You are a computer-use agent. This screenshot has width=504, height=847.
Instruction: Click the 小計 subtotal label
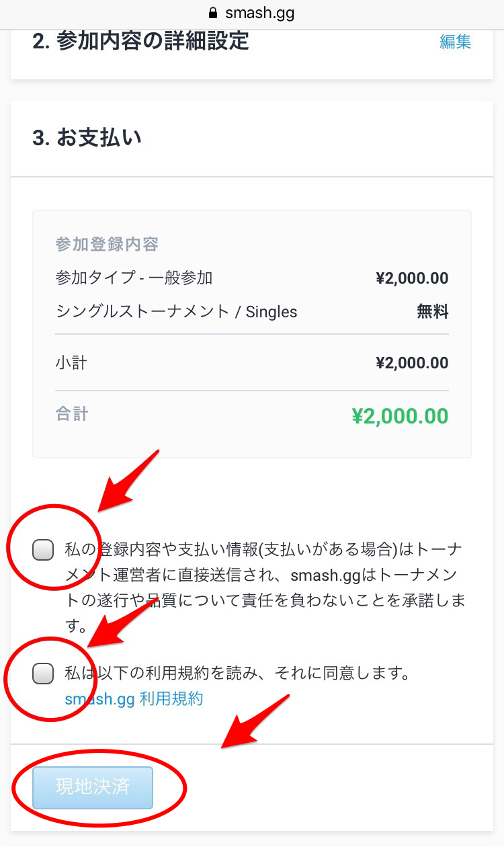click(71, 363)
